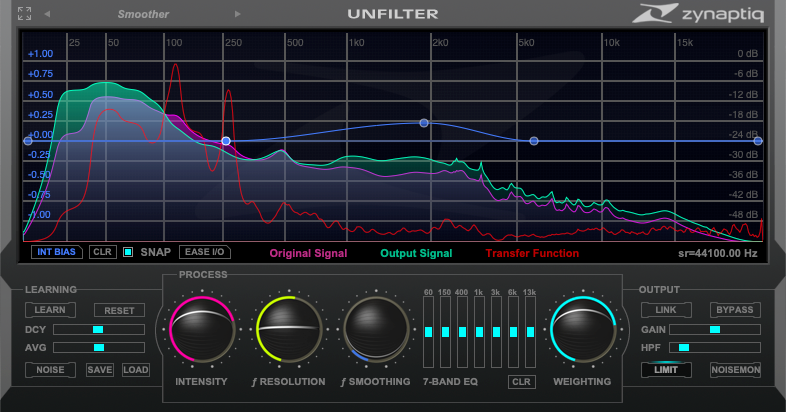The height and width of the screenshot is (412, 786).
Task: Click the 150 Hz EQ band fader
Action: [x=446, y=332]
